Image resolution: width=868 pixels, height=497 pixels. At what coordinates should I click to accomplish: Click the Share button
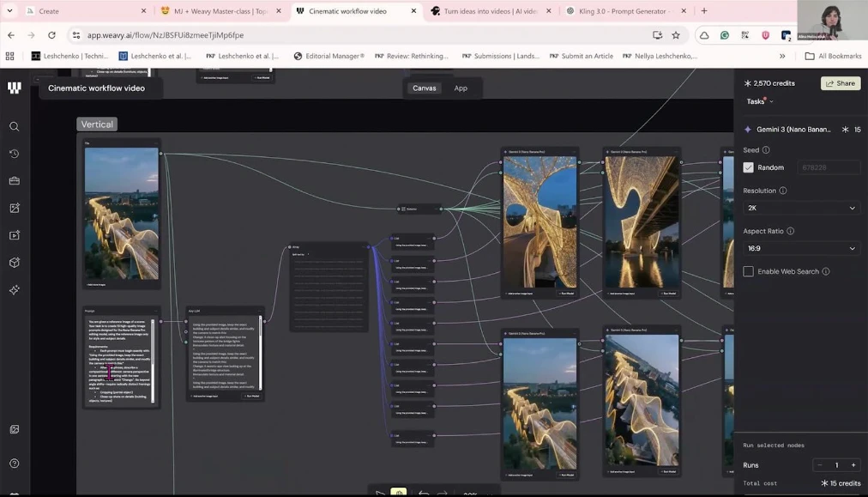840,83
